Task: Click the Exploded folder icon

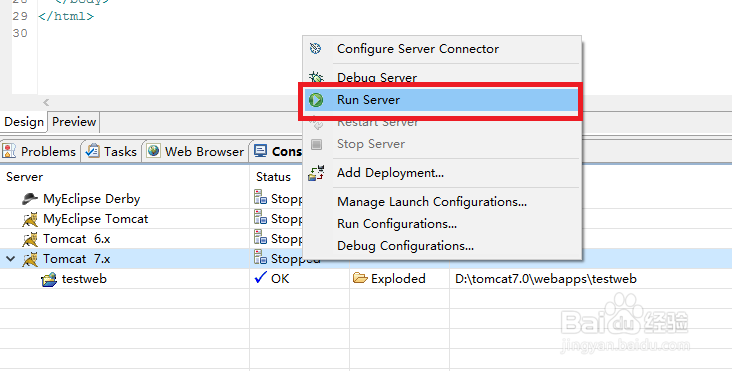Action: coord(360,279)
